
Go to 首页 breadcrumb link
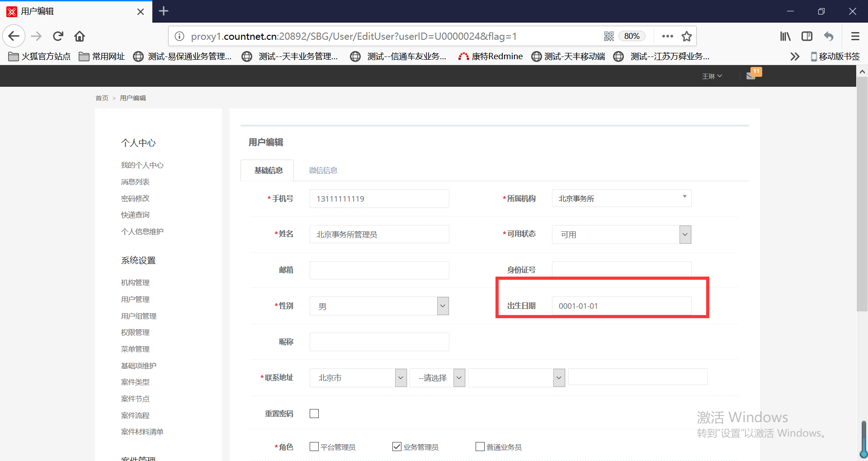[x=102, y=98]
